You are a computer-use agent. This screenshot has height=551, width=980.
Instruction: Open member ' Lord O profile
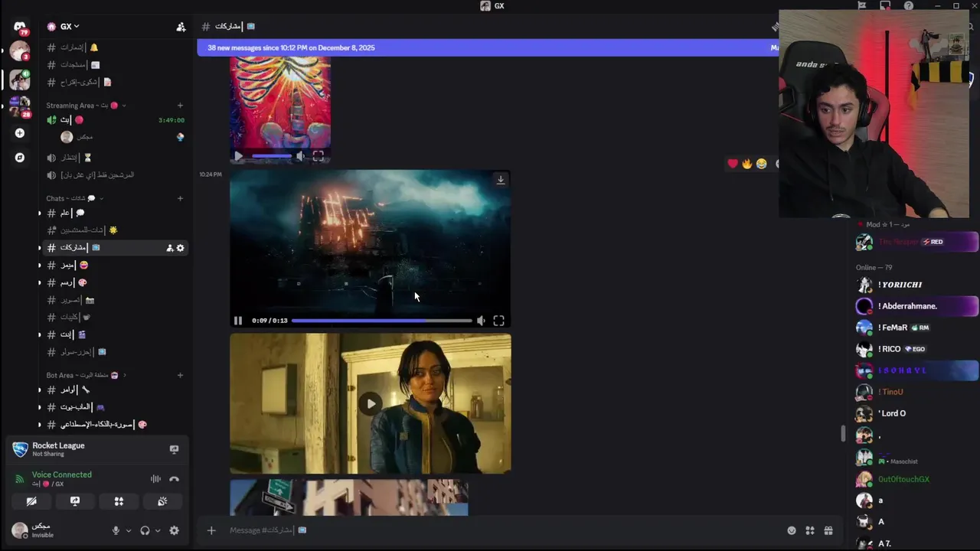[x=916, y=413]
